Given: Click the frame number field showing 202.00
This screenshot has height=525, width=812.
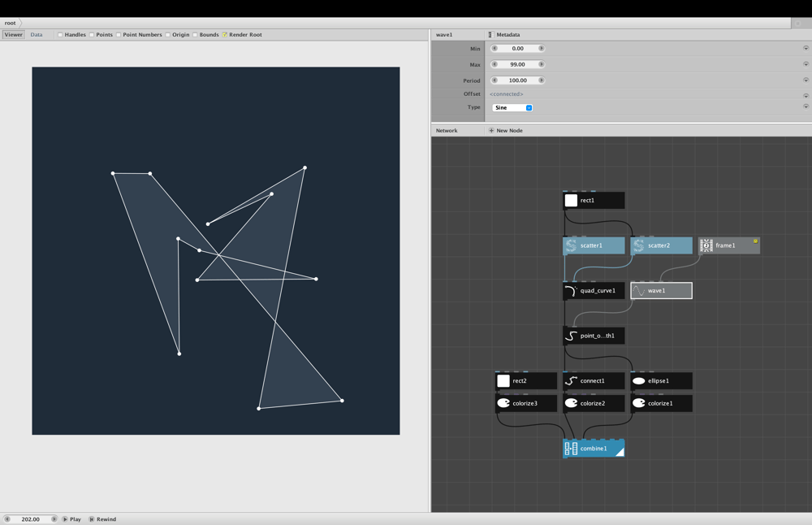Looking at the screenshot, I should [x=31, y=518].
